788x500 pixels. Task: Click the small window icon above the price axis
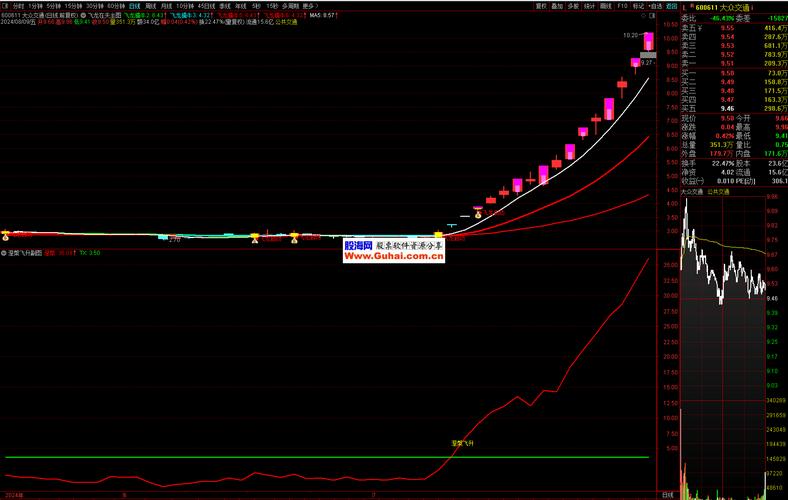pos(652,16)
